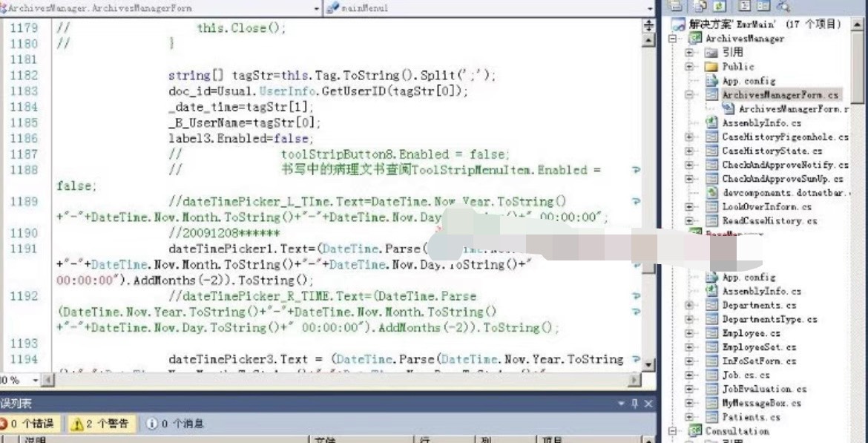Click the Show All Files toolbar icon

tap(701, 6)
